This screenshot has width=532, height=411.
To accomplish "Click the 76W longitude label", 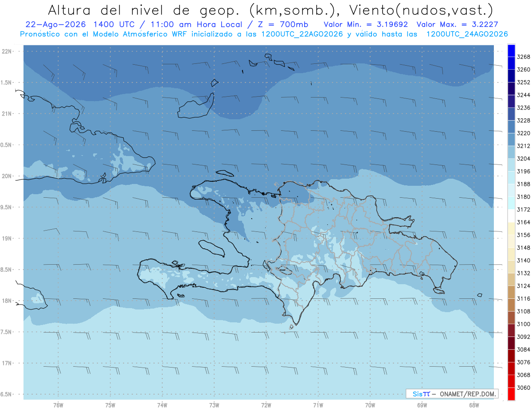I will 58,405.
